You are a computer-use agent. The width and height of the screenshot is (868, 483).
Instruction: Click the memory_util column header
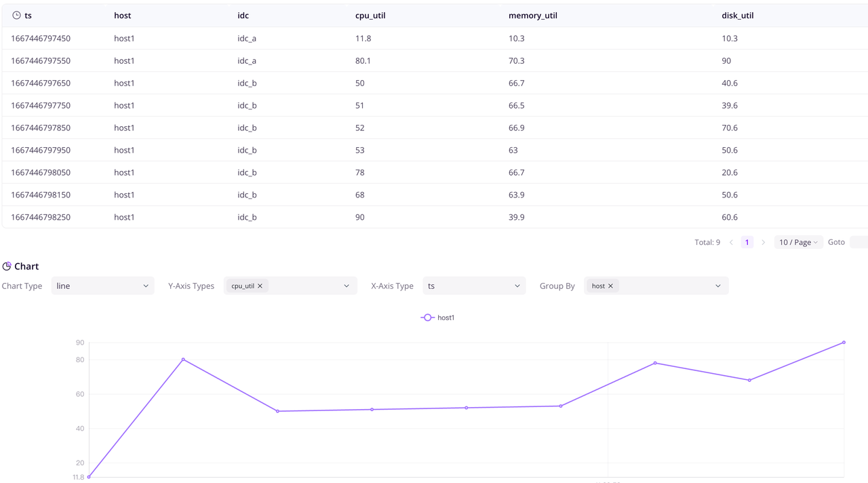click(x=533, y=16)
